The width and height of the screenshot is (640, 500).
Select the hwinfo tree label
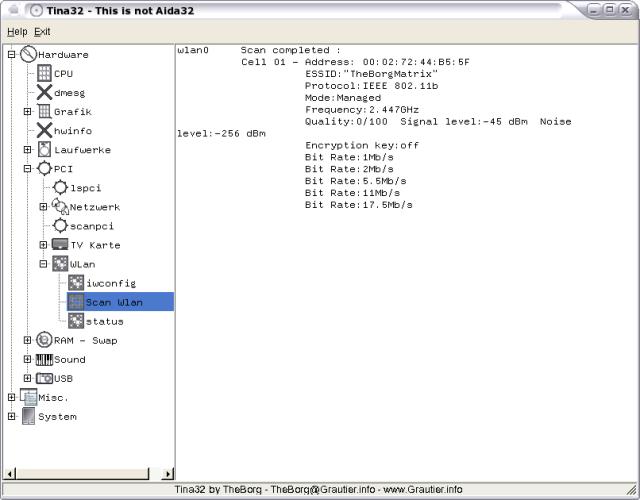pyautogui.click(x=73, y=131)
